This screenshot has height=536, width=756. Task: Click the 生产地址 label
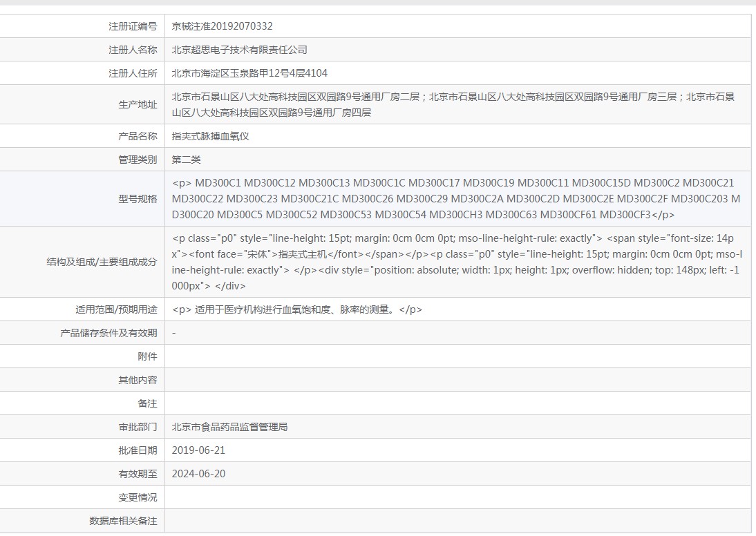(138, 104)
